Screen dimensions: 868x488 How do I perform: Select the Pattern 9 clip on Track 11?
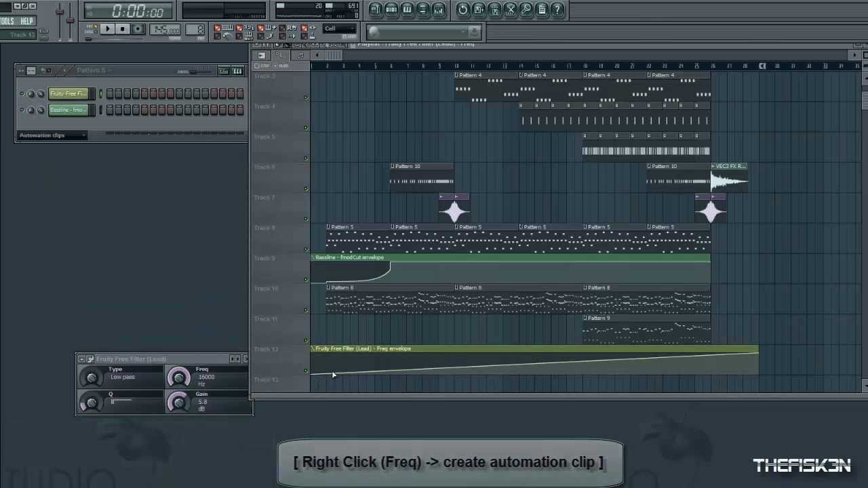646,329
